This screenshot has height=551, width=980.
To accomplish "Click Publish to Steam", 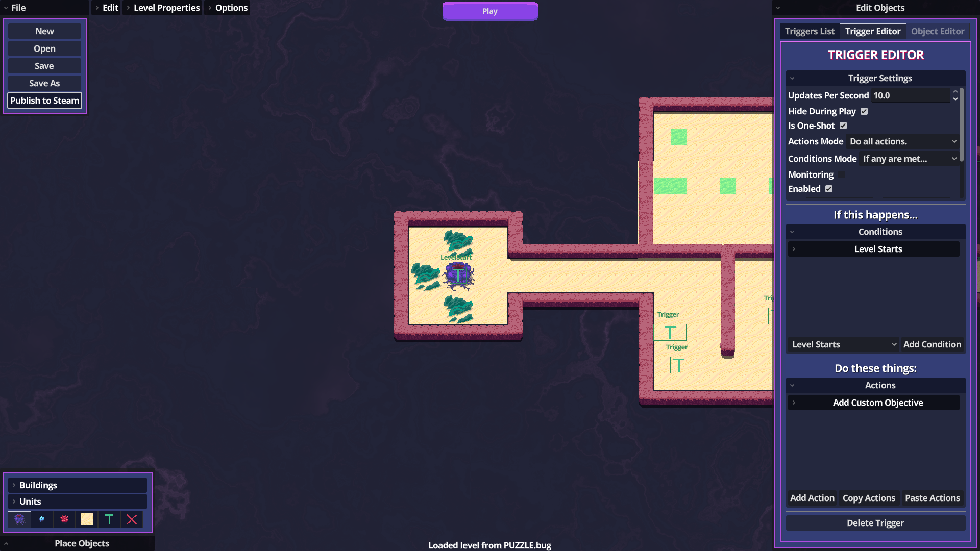I will tap(45, 101).
